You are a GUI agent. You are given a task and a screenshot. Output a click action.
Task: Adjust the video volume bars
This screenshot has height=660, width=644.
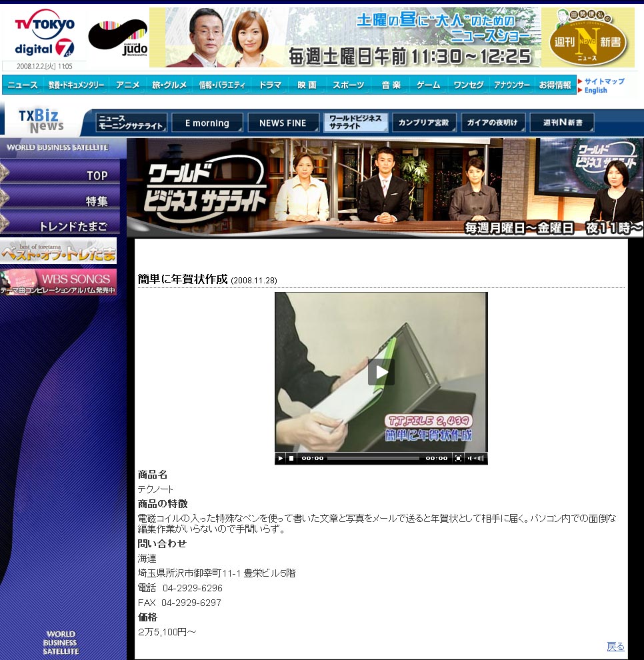click(x=479, y=458)
